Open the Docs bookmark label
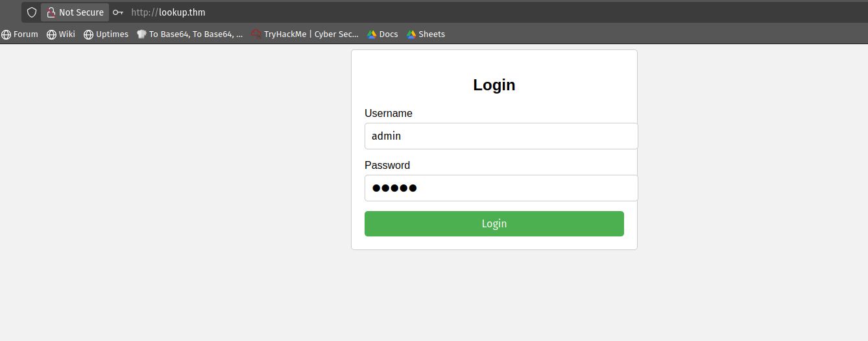 (x=389, y=34)
